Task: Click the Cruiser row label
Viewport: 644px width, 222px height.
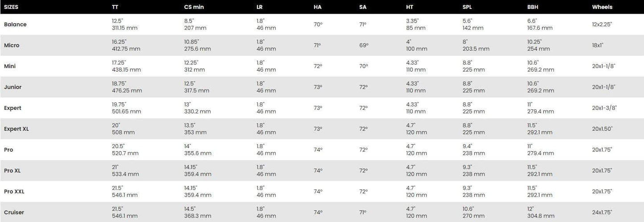Action: [x=14, y=213]
